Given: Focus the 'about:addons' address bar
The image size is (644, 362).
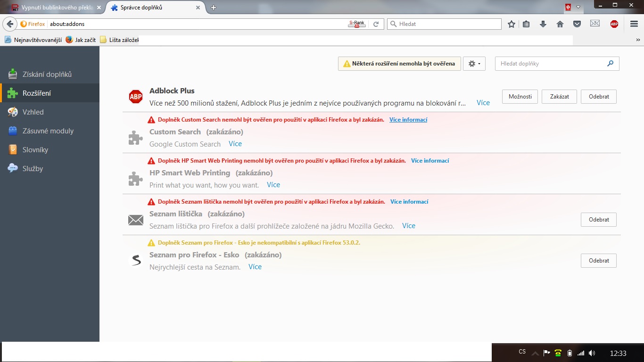Looking at the screenshot, I should 198,24.
